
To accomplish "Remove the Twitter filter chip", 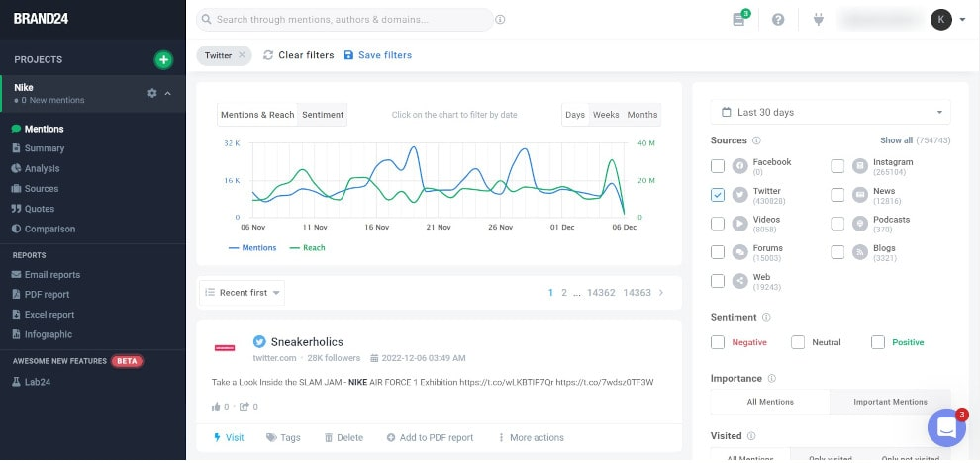I will point(242,55).
